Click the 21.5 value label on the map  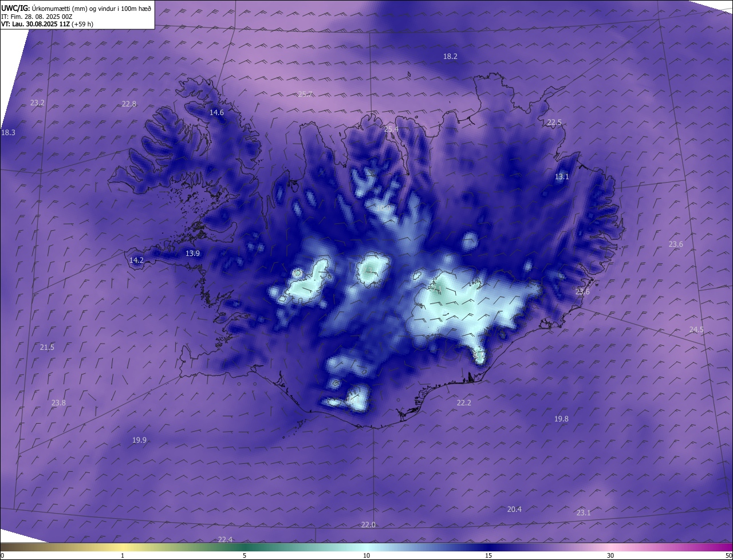(47, 347)
